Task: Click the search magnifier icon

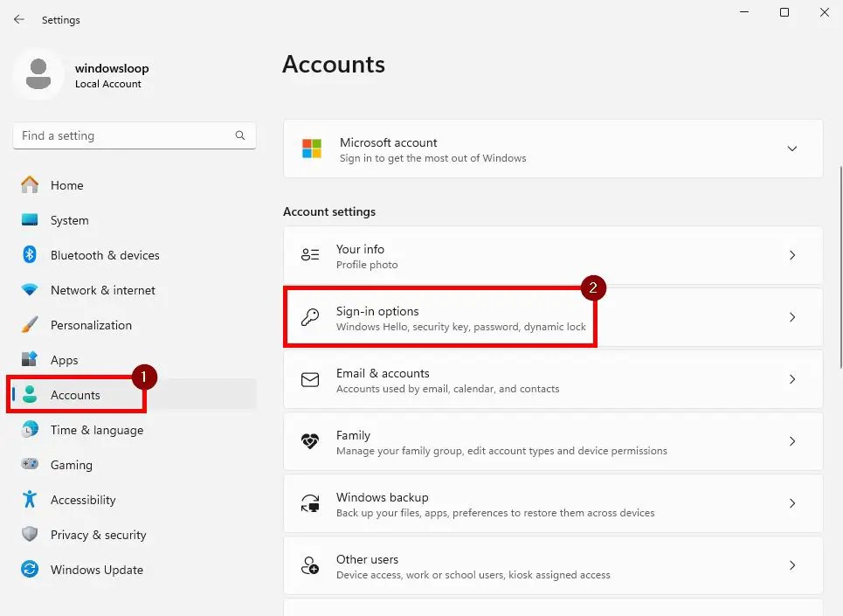Action: [239, 135]
